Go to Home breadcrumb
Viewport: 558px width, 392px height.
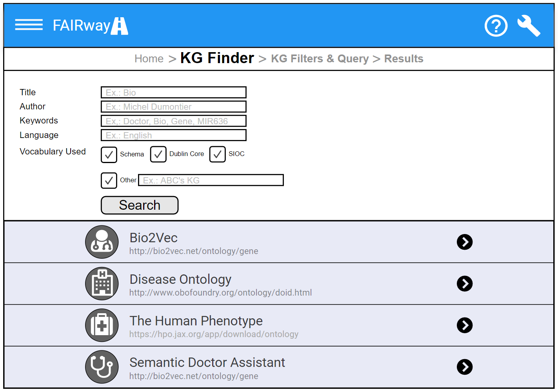pos(149,59)
